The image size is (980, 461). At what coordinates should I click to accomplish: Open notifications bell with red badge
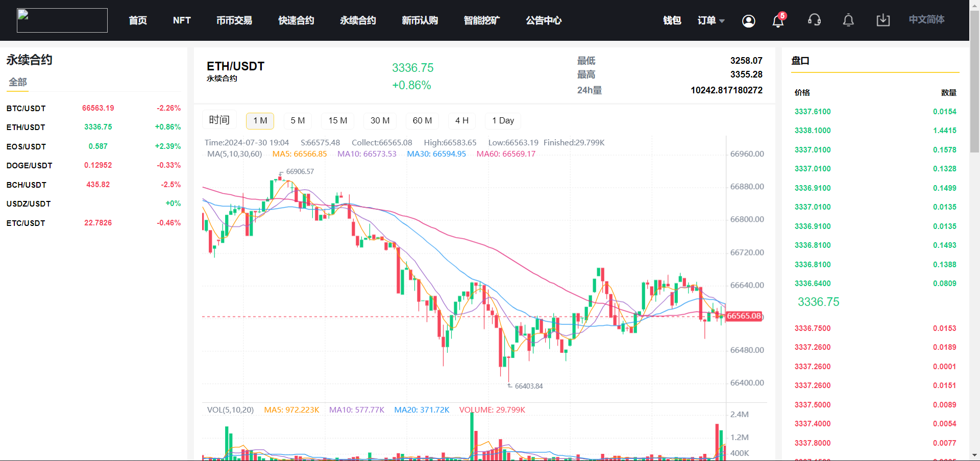click(x=778, y=21)
